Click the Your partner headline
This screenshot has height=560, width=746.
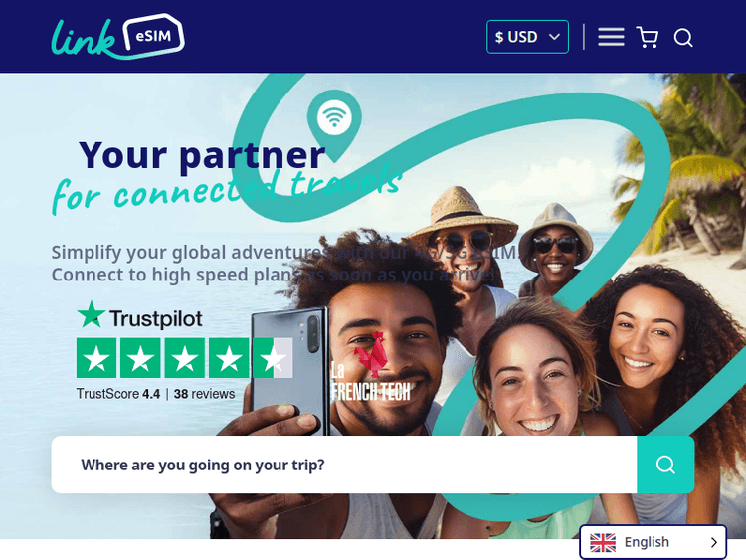202,154
